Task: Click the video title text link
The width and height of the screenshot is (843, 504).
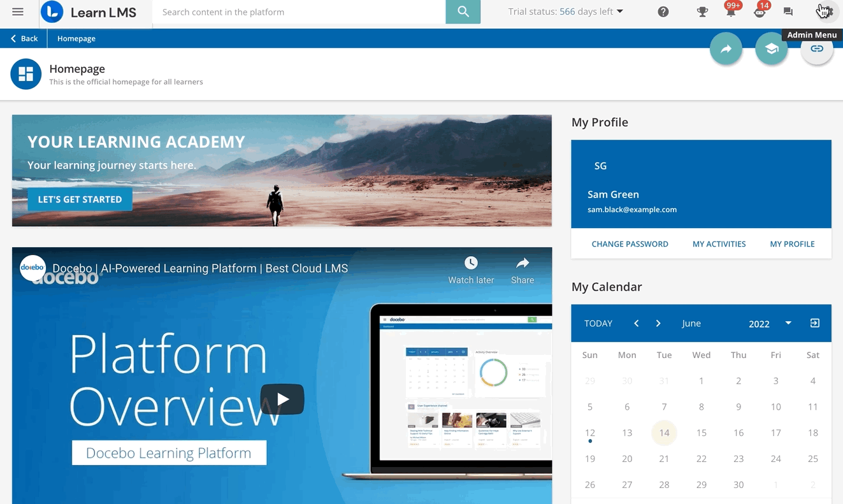Action: pyautogui.click(x=200, y=268)
